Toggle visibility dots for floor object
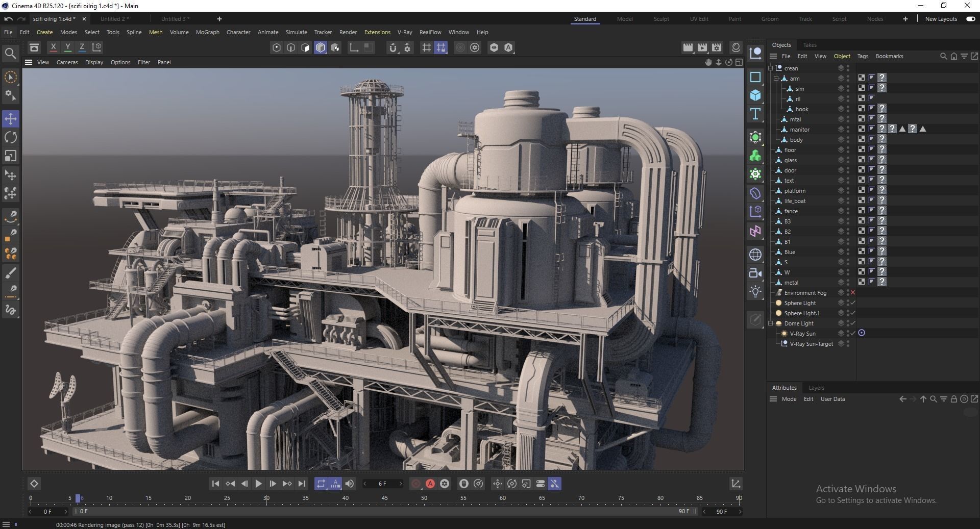The image size is (980, 529). click(848, 150)
